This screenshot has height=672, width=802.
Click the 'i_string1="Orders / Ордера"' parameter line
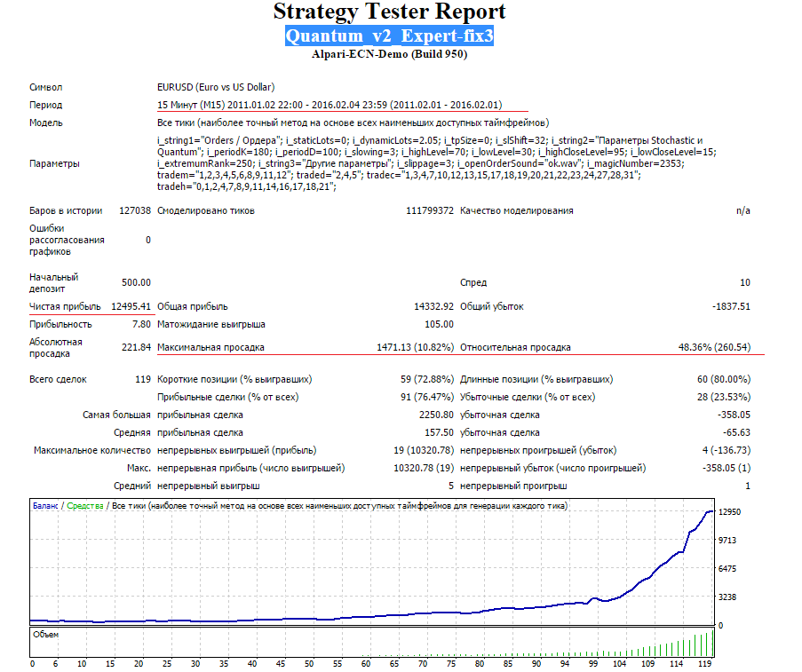coord(430,140)
